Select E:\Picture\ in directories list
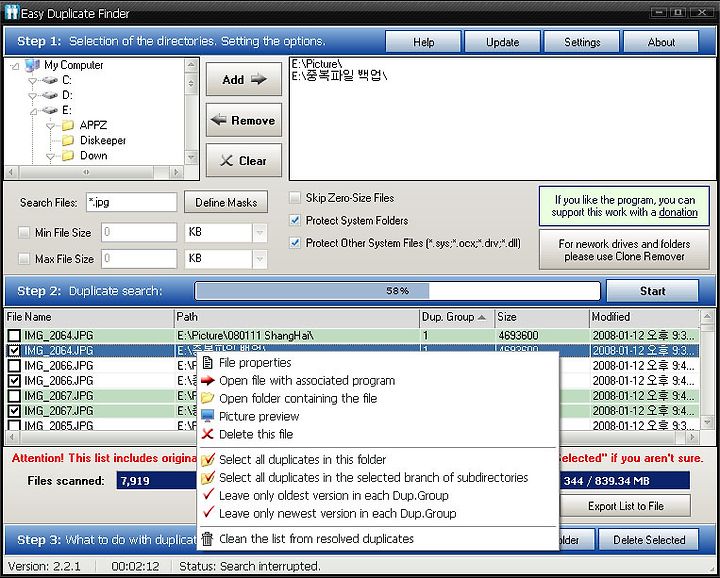 317,64
